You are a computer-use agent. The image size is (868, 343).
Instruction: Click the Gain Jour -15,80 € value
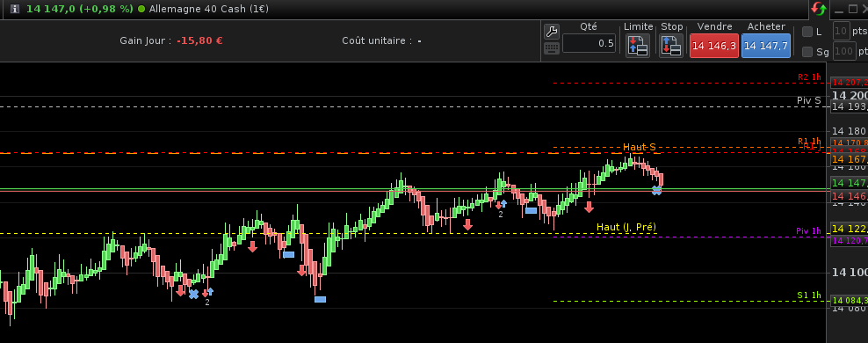tap(199, 40)
